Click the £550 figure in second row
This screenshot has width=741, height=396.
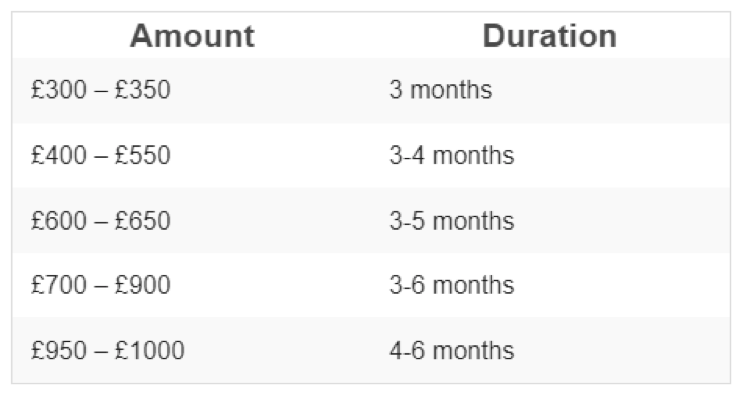(142, 155)
